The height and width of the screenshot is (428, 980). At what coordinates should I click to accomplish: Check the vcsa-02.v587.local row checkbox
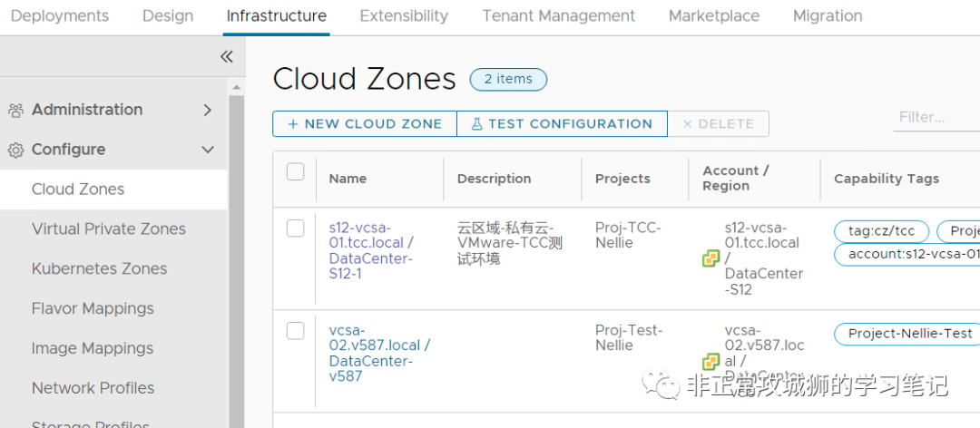click(295, 331)
